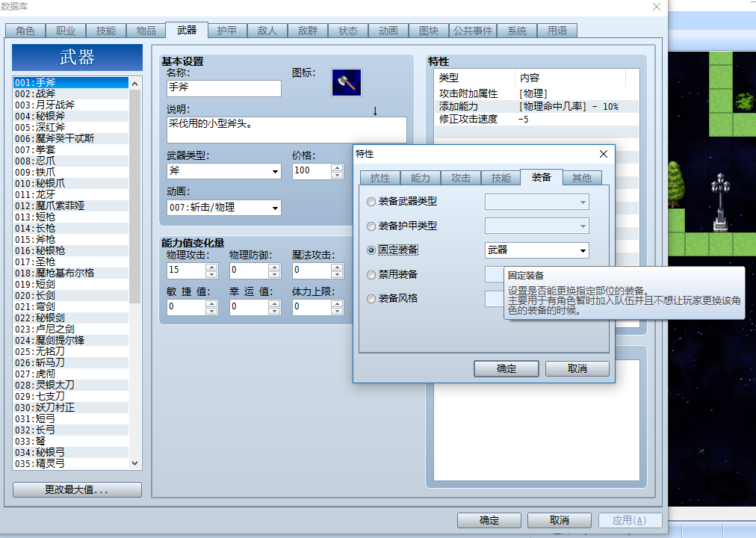Click 取消 at the database window bottom
The width and height of the screenshot is (756, 538).
click(x=560, y=521)
